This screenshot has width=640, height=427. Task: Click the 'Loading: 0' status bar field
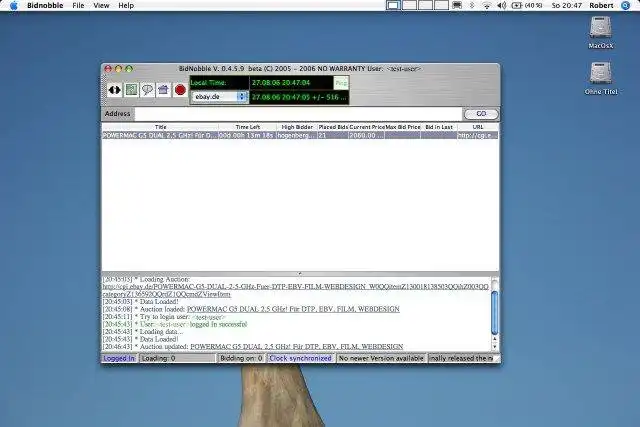(x=177, y=358)
